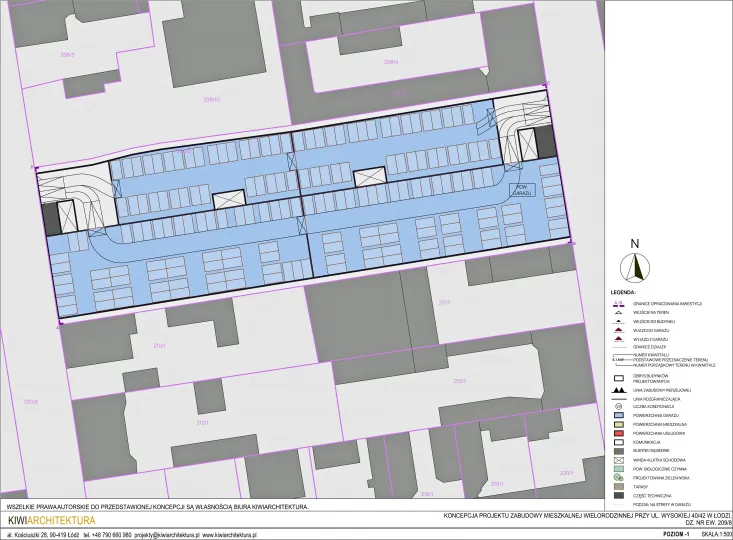Click the 'Linia zabudowy pierzejowej' symbol
Screen dimensions: 733x540
(x=618, y=389)
